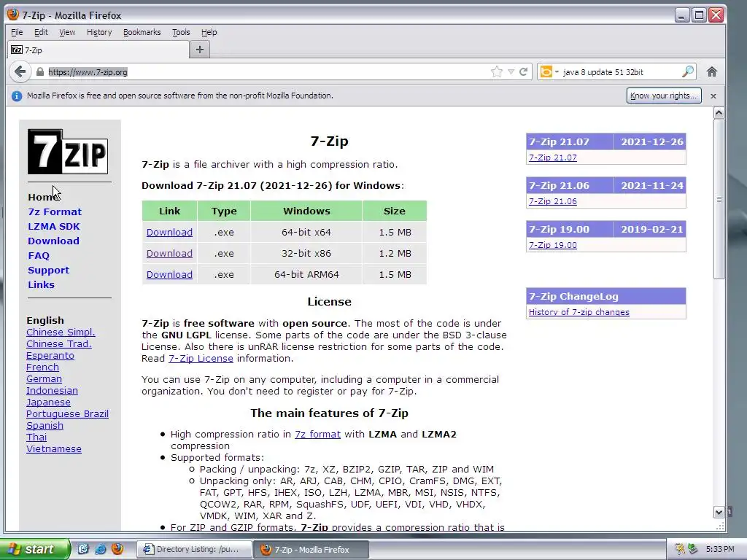Click the 7-Zip logo image
The width and height of the screenshot is (747, 560).
[x=68, y=152]
